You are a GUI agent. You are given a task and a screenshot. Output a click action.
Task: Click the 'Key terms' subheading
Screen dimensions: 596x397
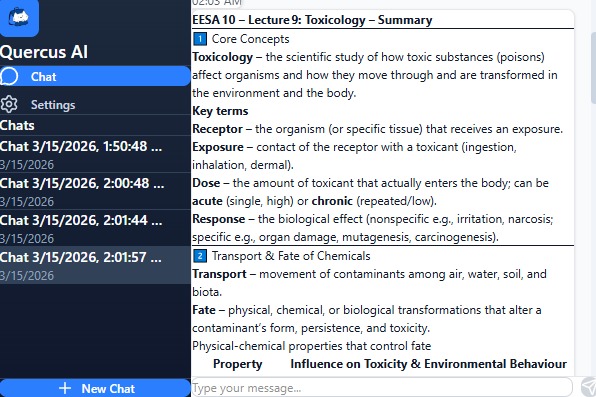click(220, 111)
